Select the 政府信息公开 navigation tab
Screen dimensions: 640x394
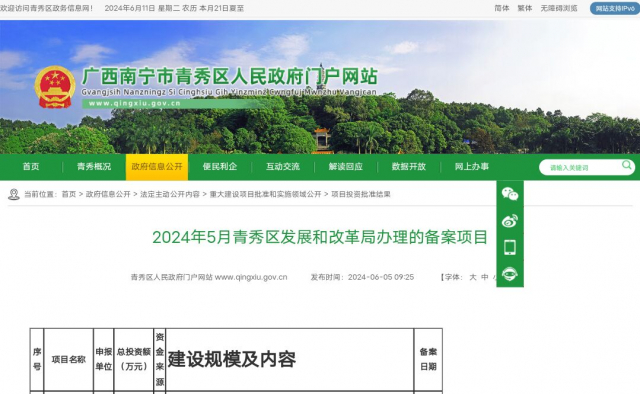tap(157, 167)
